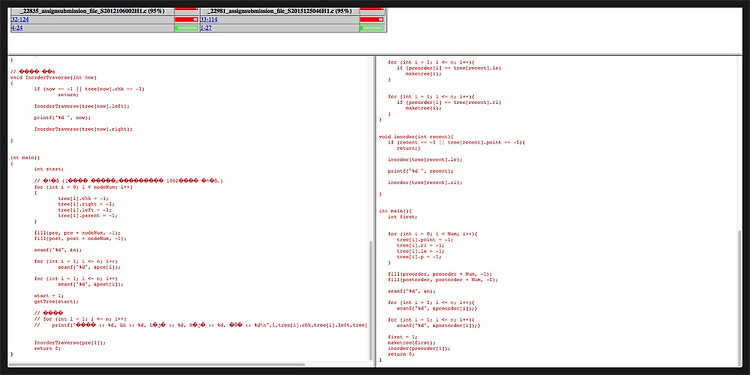Viewport: 750px width, 375px height.
Task: Click the 'fill(pre, pre + nodeNum, -1);' line
Action: point(77,233)
